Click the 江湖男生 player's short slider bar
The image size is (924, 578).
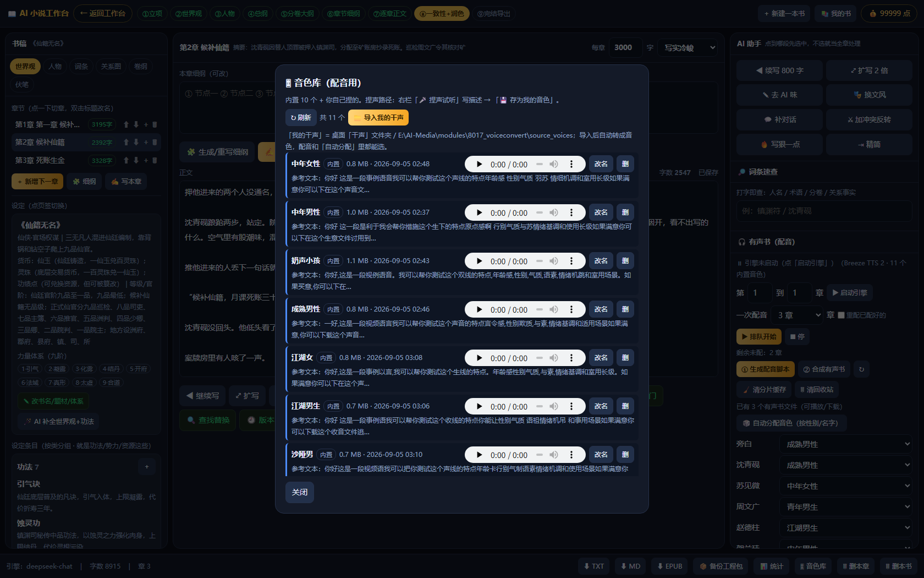(x=540, y=406)
